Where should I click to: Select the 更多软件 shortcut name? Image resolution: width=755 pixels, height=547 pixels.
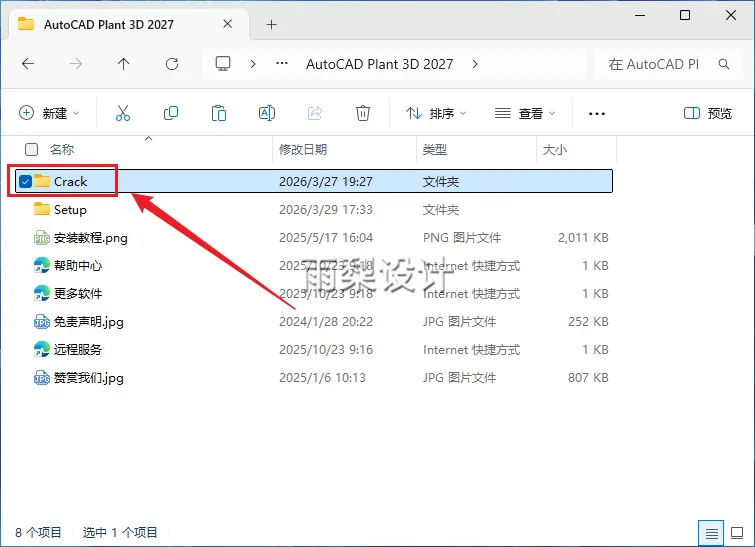(x=78, y=293)
